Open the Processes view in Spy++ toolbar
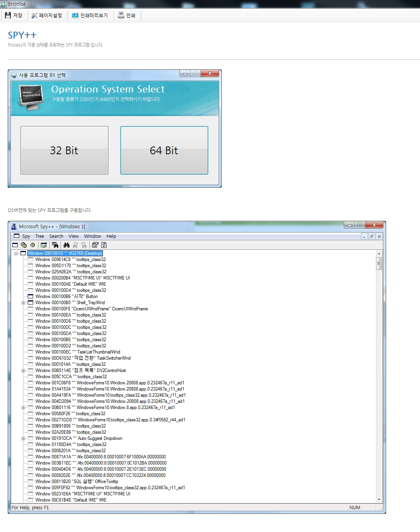The width and height of the screenshot is (420, 532). pyautogui.click(x=24, y=245)
